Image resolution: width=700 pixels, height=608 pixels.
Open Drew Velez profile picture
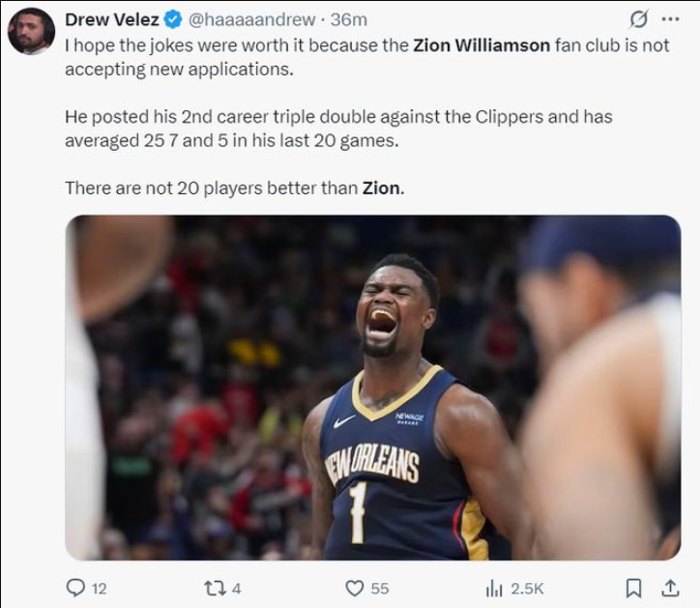tap(31, 31)
